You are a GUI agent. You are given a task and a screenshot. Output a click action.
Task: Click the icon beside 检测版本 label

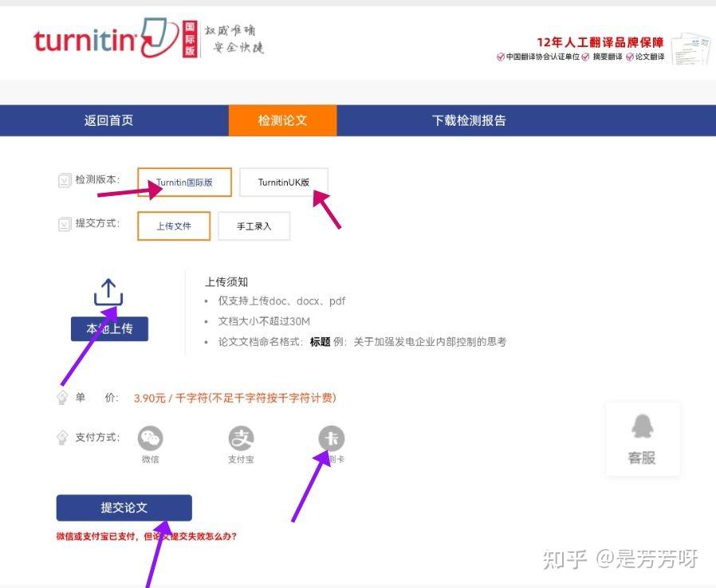tap(65, 179)
